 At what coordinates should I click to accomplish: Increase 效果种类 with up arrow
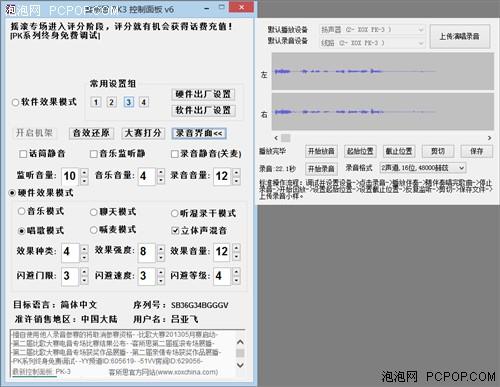[84, 248]
